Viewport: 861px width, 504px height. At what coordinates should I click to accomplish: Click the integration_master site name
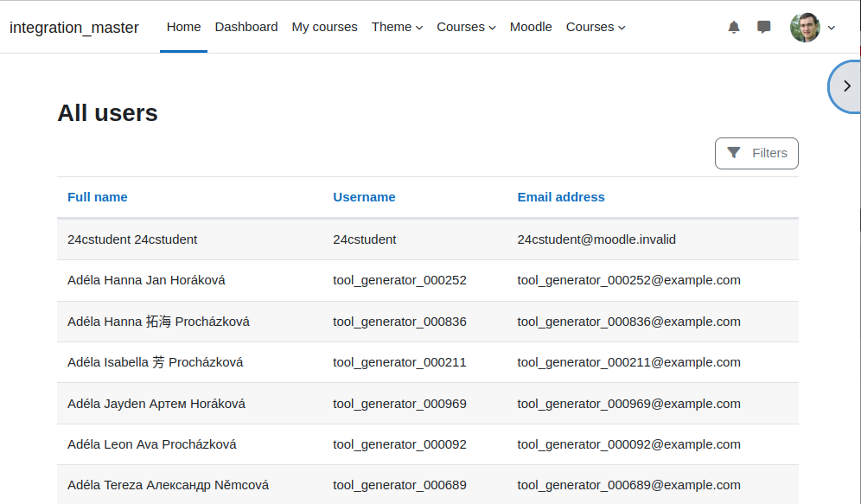point(74,28)
